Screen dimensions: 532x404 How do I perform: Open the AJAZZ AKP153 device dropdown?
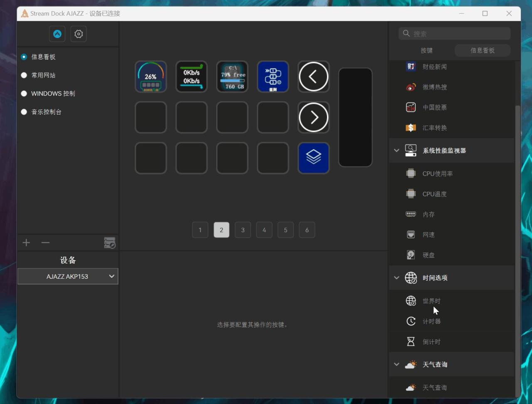(68, 276)
